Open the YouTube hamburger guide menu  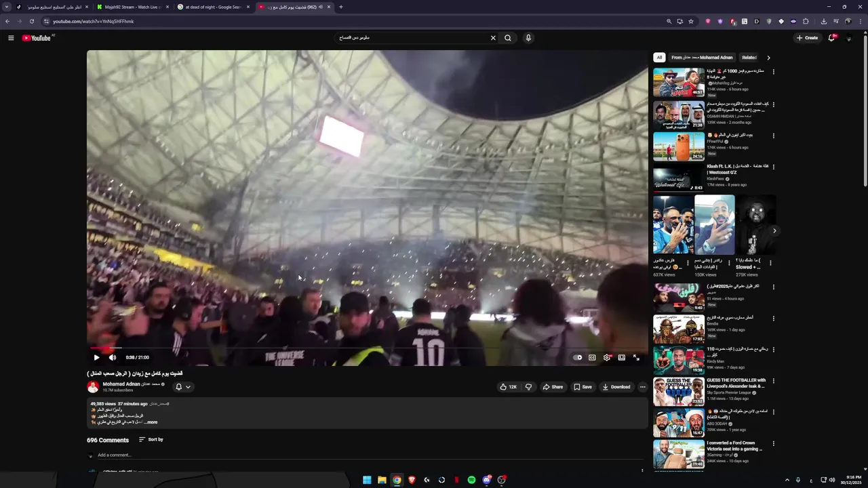click(x=11, y=38)
